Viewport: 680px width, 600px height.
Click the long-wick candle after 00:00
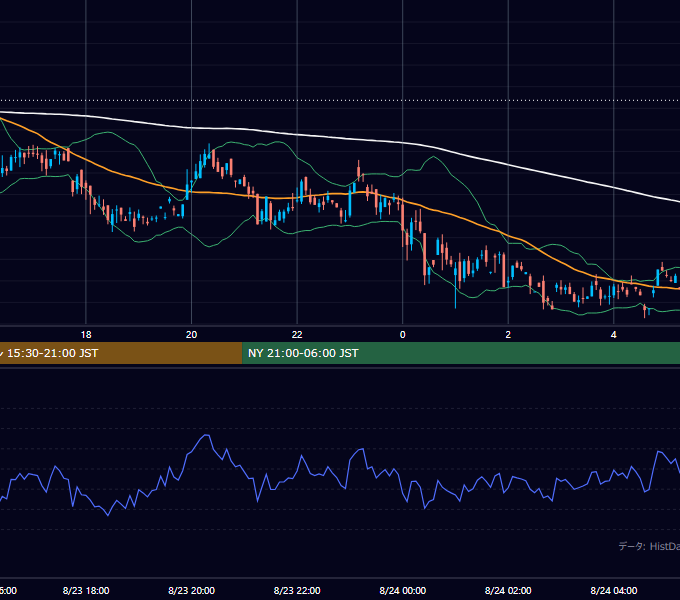(x=455, y=284)
